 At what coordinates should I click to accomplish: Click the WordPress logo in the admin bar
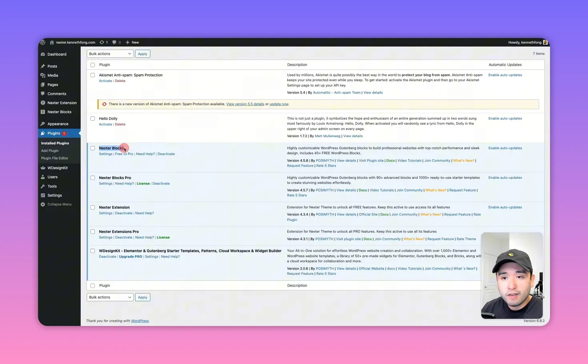[x=42, y=42]
